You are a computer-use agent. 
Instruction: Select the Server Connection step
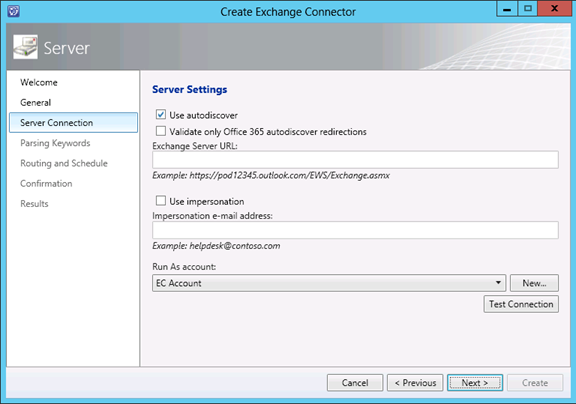(73, 122)
